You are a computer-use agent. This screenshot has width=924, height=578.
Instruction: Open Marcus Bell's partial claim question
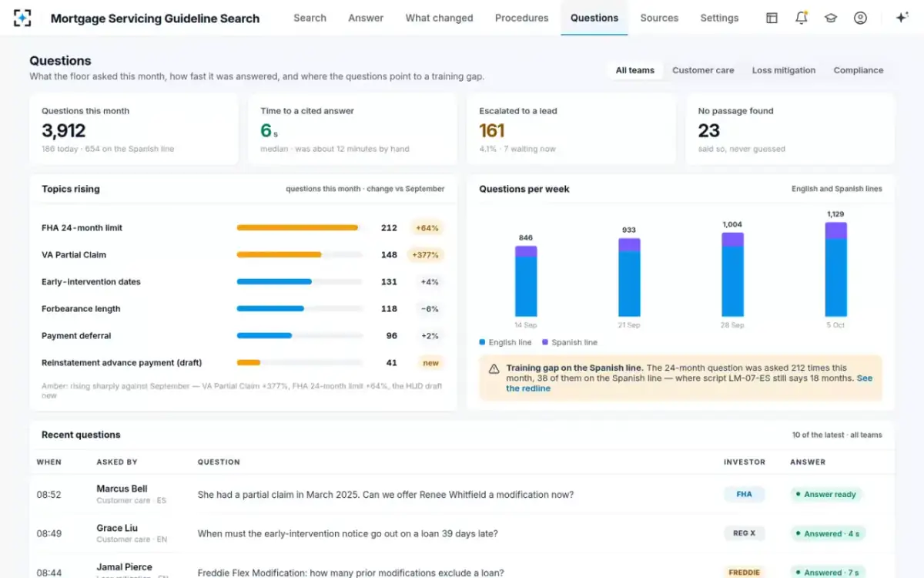(x=386, y=495)
